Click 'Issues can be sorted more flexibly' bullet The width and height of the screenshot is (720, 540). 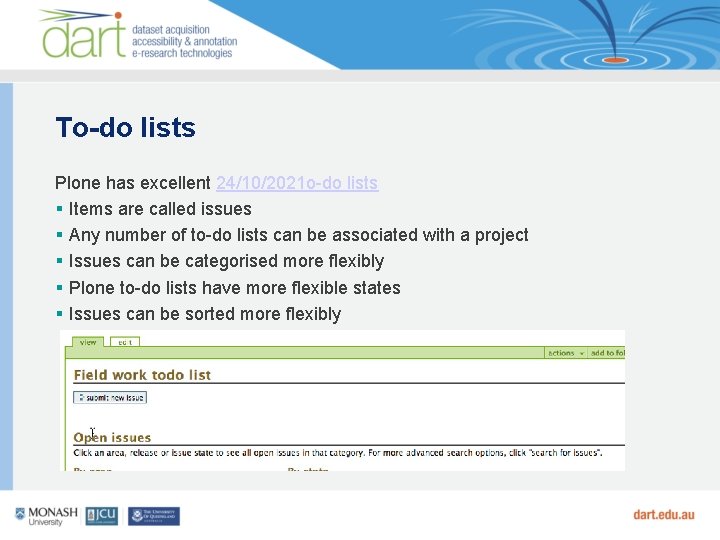pos(205,314)
